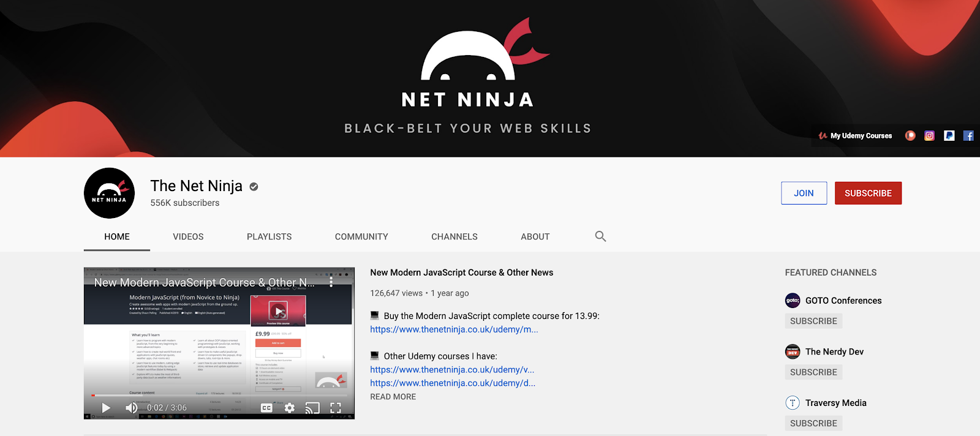This screenshot has height=436, width=980.
Task: Search the channel with the magnifier icon
Action: [600, 236]
